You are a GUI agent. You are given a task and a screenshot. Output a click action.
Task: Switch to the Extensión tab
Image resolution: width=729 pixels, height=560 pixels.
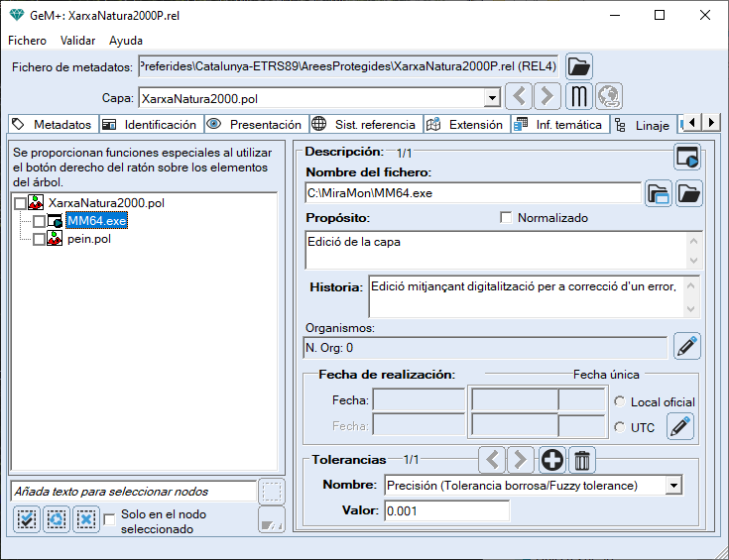pyautogui.click(x=466, y=125)
